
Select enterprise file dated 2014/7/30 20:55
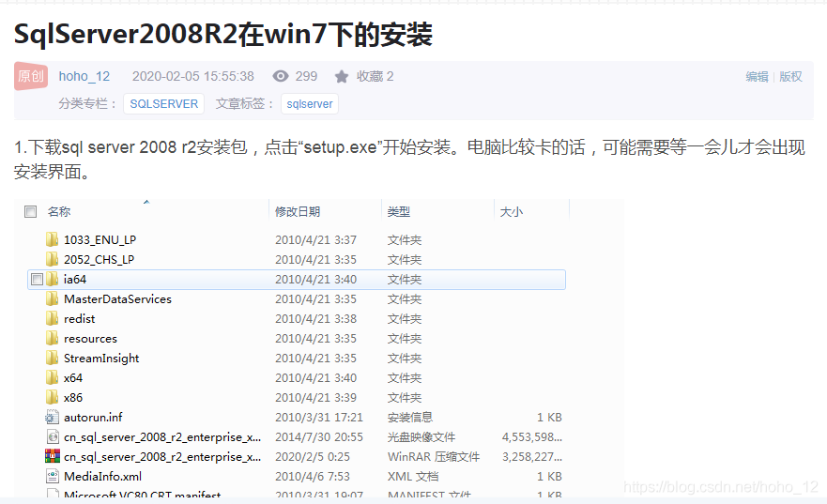tap(162, 437)
